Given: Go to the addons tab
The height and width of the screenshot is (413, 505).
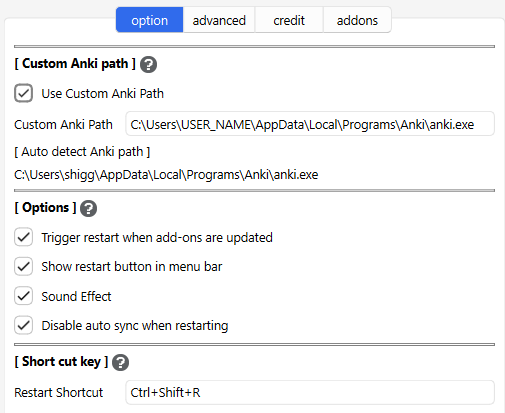Looking at the screenshot, I should point(357,20).
